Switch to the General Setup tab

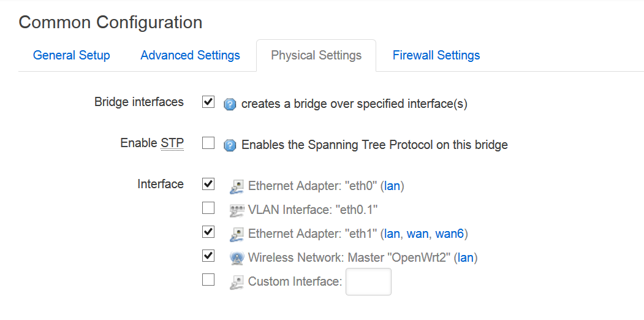coord(72,55)
